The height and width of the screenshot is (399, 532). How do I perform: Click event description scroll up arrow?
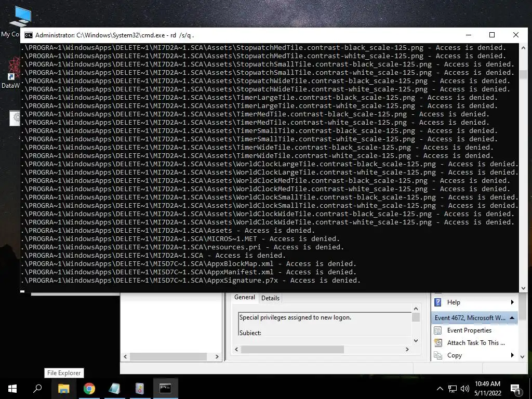[416, 309]
